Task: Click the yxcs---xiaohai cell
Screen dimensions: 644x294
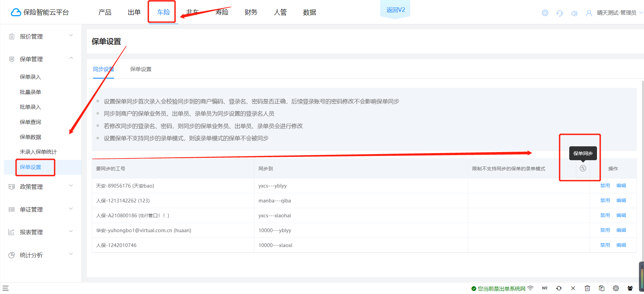Action: 361,216
